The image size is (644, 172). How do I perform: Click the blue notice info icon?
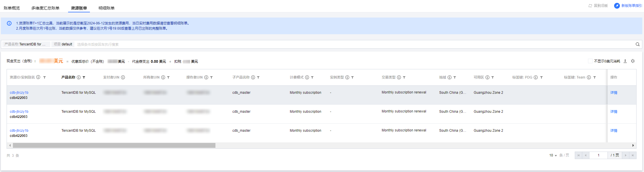point(9,23)
